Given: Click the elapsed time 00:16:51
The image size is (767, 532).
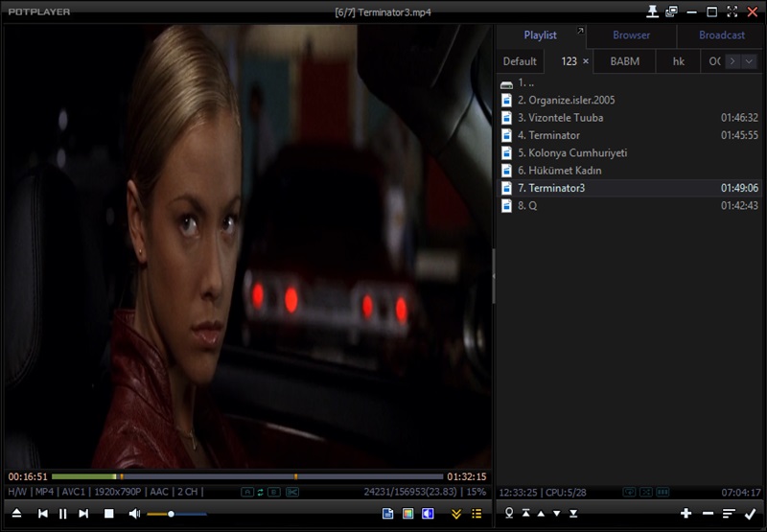Looking at the screenshot, I should (x=28, y=476).
